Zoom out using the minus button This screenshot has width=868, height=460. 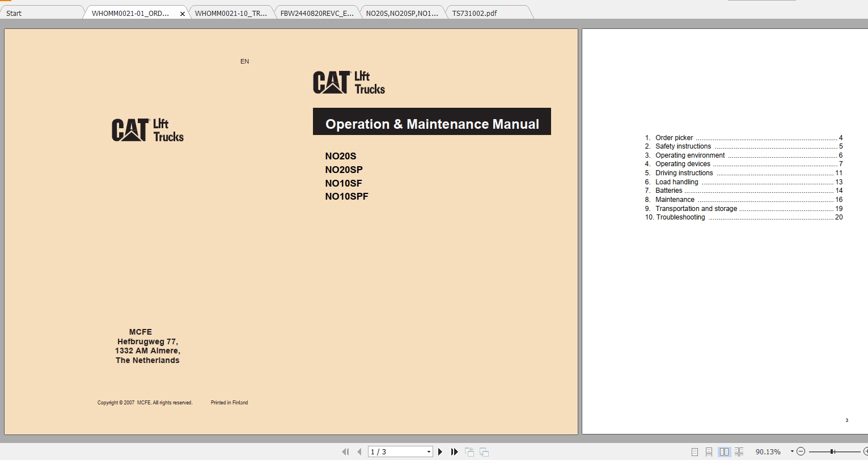point(801,451)
